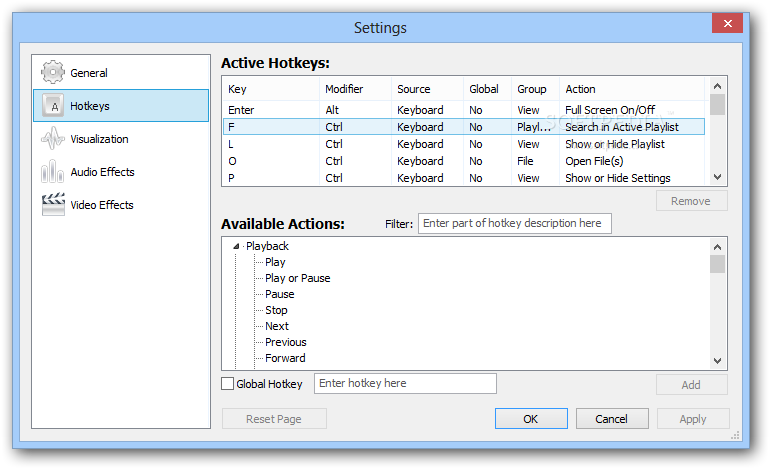
Task: Click the General gear icon
Action: click(53, 73)
